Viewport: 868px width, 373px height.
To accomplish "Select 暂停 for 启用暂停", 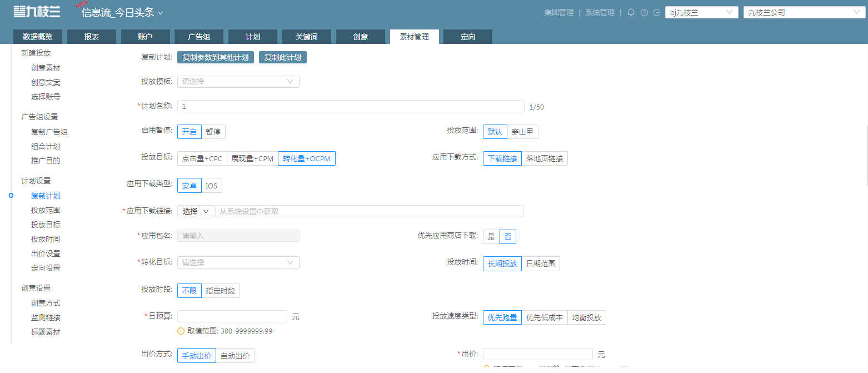I will 213,132.
